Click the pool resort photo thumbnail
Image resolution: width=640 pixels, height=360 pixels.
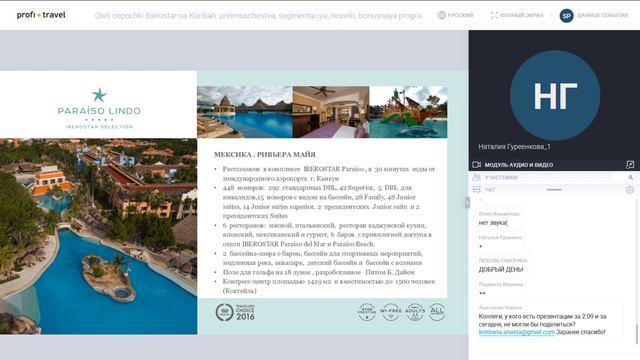pyautogui.click(x=244, y=112)
